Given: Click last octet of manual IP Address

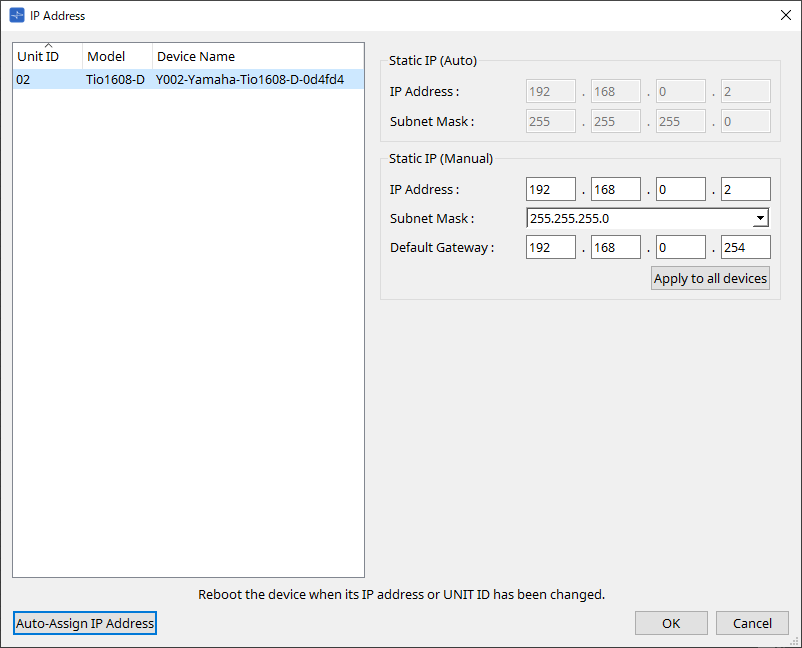Looking at the screenshot, I should (x=745, y=189).
